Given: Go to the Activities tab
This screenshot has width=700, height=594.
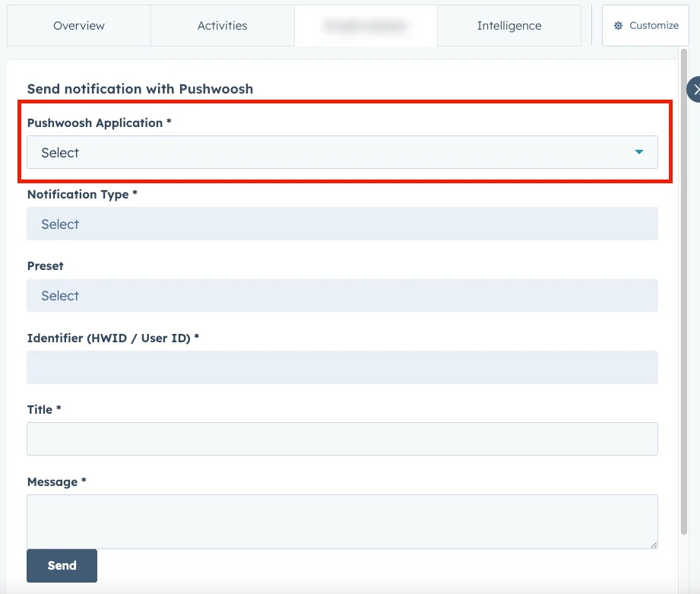Looking at the screenshot, I should (x=222, y=26).
